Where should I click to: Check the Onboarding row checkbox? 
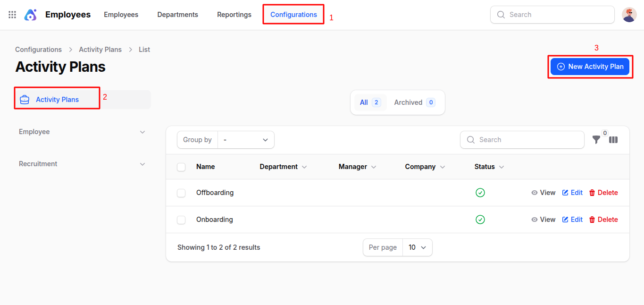click(181, 219)
